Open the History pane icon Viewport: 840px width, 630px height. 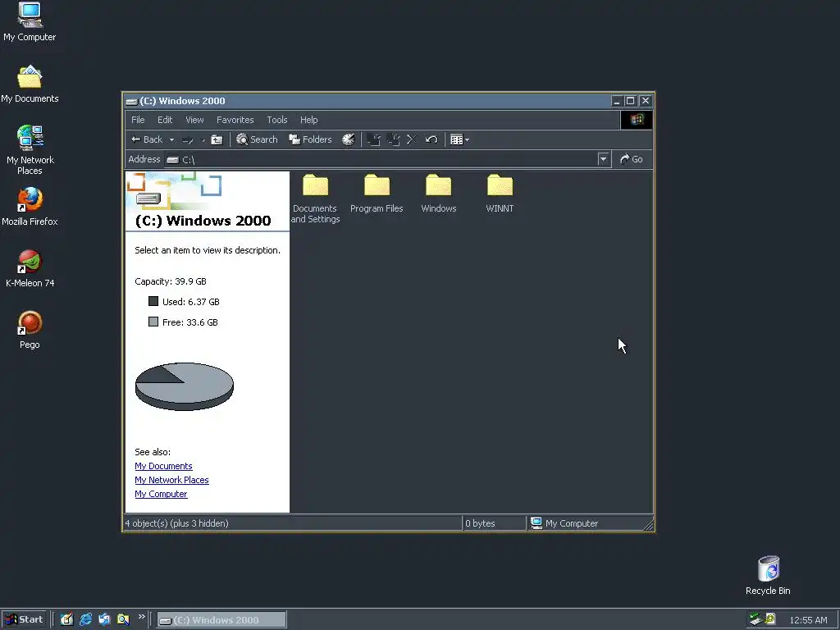click(x=348, y=139)
